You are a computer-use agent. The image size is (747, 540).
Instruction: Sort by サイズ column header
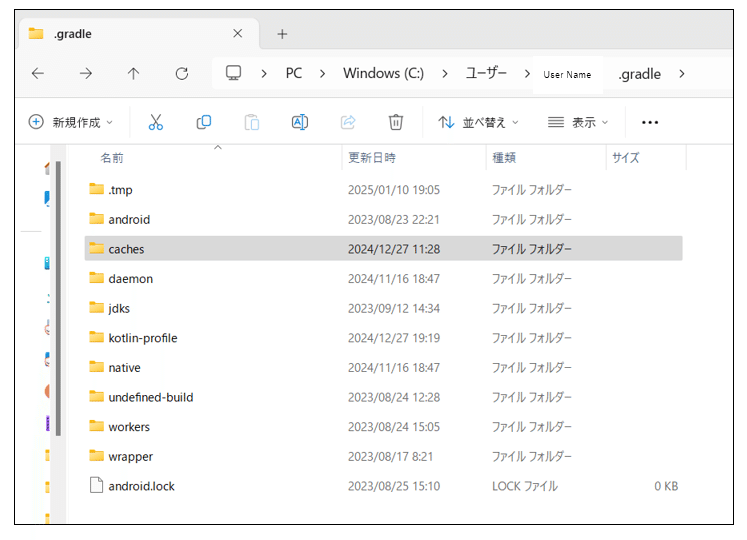626,158
